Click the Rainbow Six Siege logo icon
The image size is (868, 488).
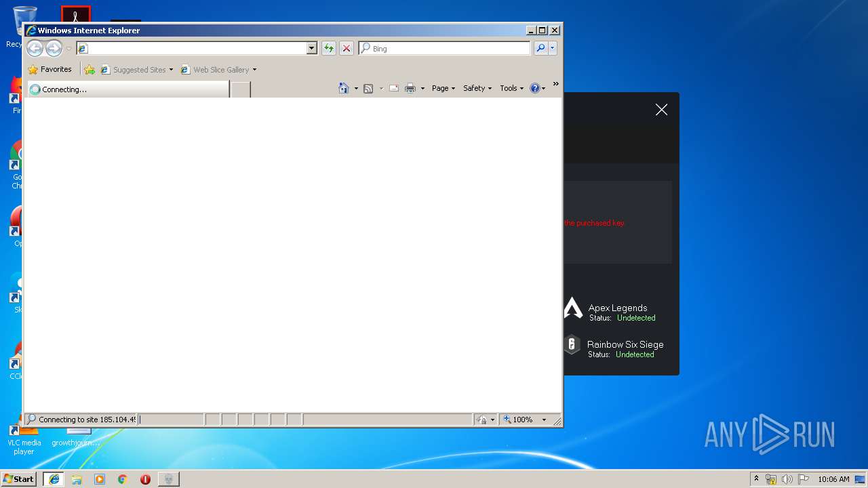[x=572, y=345]
